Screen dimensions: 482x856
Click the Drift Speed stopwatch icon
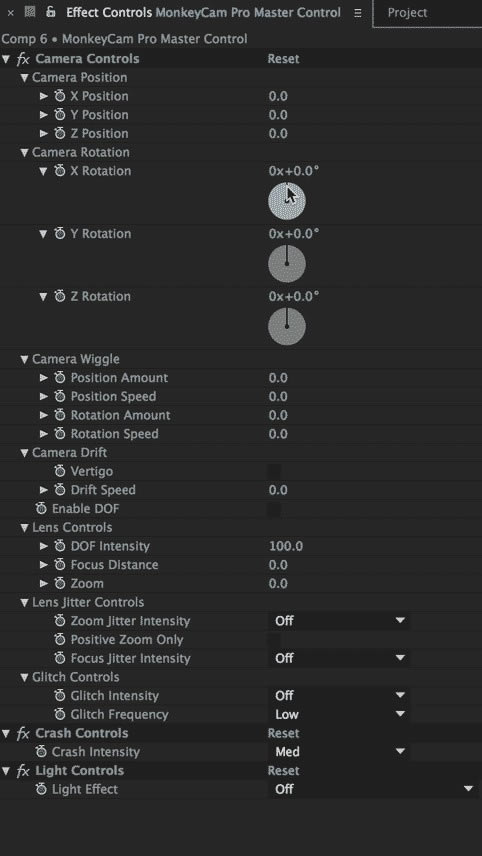[x=59, y=490]
